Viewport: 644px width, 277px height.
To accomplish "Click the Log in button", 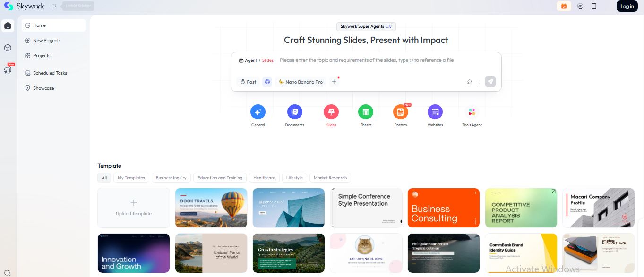I will [x=627, y=6].
